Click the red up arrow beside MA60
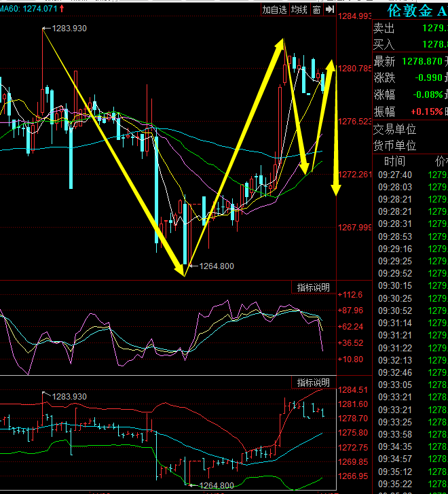 click(62, 10)
